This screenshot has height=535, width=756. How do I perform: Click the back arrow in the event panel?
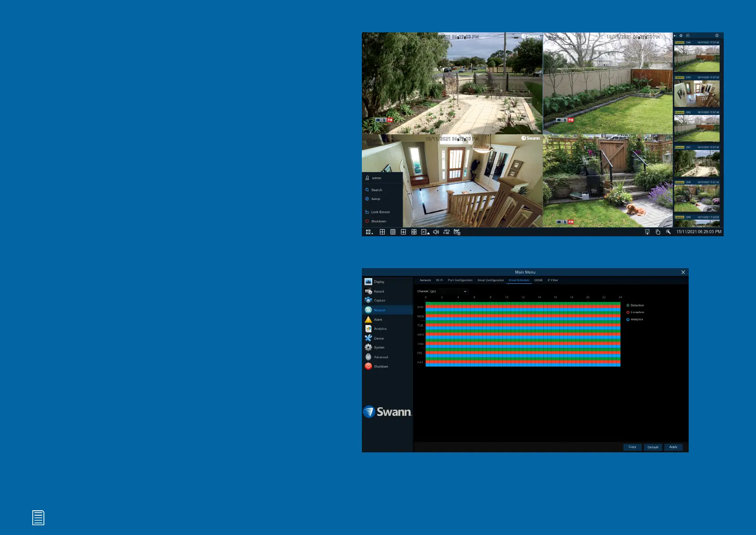(x=675, y=35)
